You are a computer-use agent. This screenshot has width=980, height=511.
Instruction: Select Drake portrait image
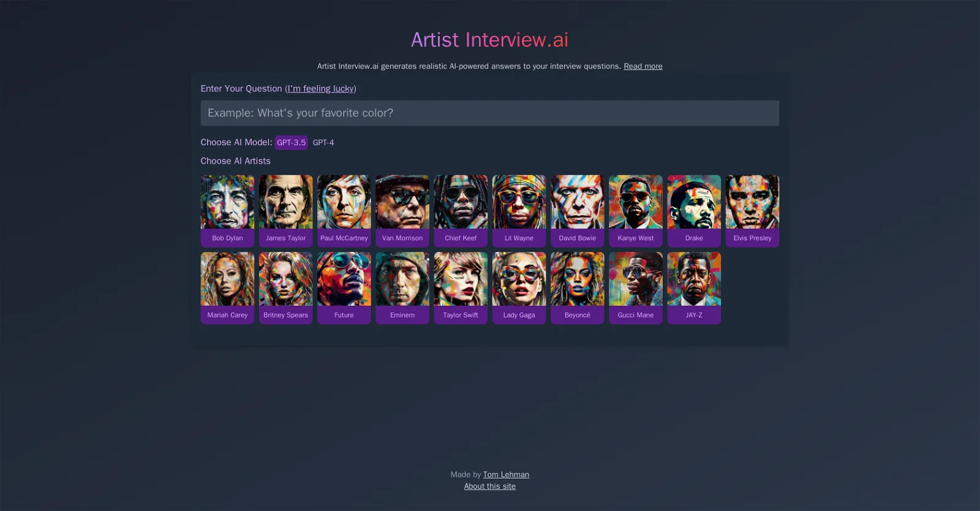tap(694, 202)
